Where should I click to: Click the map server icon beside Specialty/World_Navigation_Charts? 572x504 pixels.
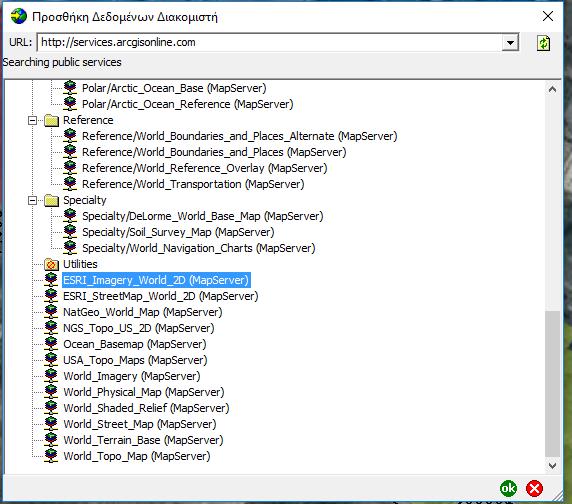click(70, 248)
